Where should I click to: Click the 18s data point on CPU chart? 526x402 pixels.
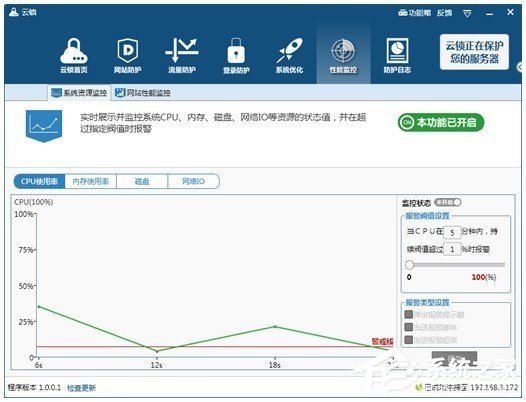click(275, 326)
